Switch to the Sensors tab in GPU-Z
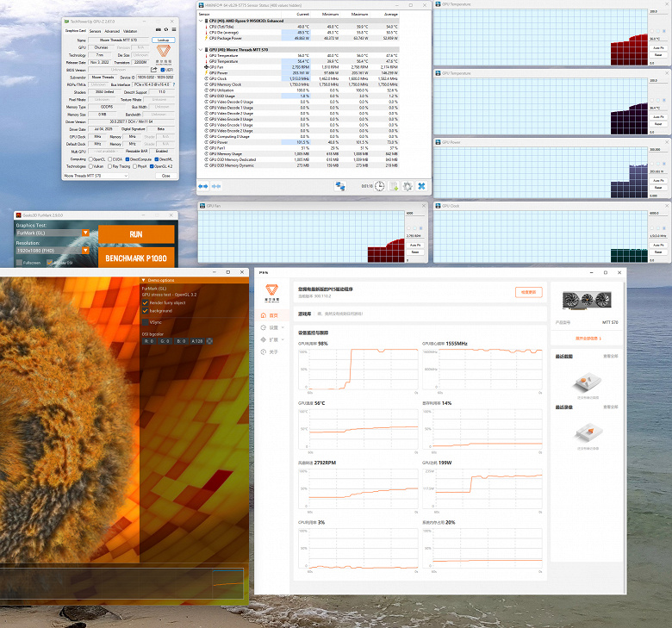The width and height of the screenshot is (672, 628). (x=95, y=31)
